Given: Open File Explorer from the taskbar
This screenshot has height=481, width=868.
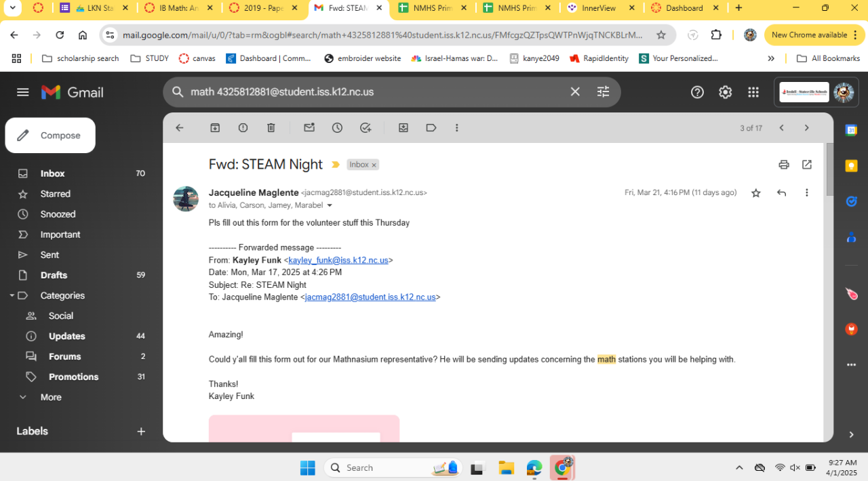Looking at the screenshot, I should point(506,467).
